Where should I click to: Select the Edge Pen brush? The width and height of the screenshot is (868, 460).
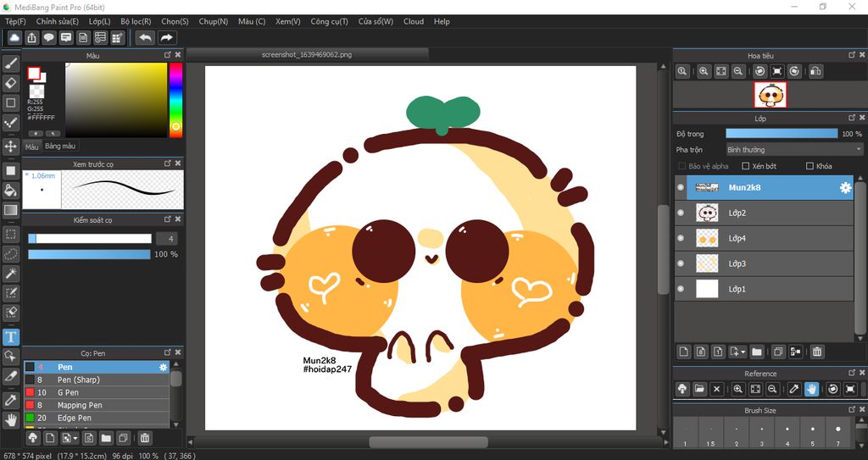[x=97, y=418]
